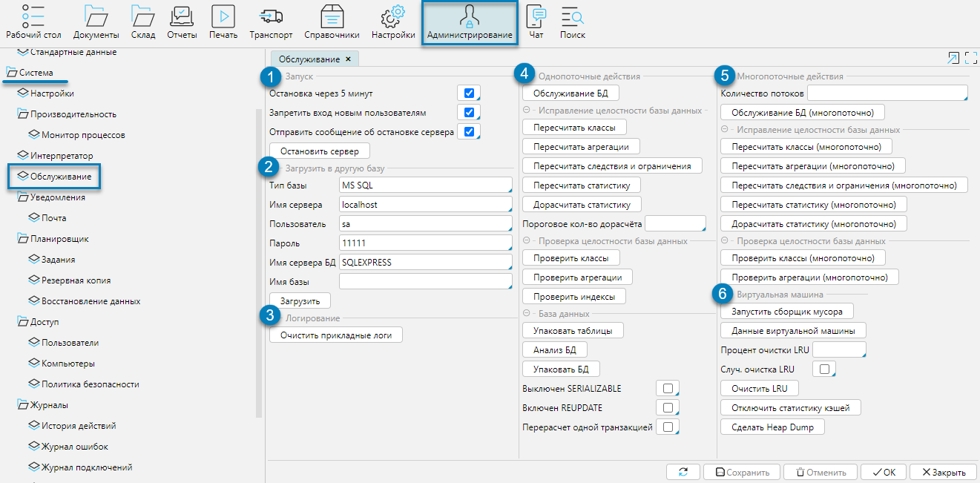Screen dimensions: 980x483
Task: Collapse the Система folder in sidebar
Action: (x=11, y=73)
